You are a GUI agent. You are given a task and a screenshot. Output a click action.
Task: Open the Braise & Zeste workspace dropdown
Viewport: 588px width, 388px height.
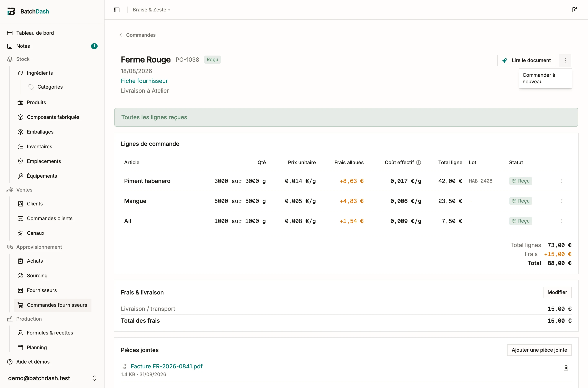coord(151,10)
